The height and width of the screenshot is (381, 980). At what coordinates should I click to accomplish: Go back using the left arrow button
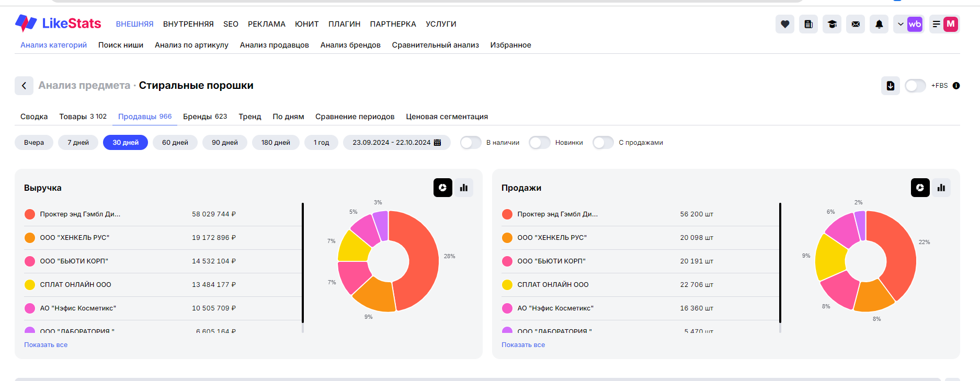coord(24,86)
